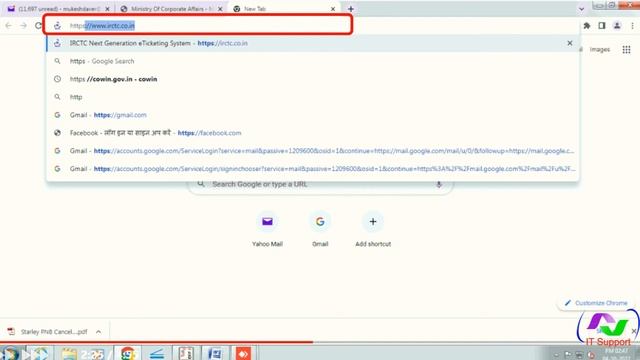Viewport: 640px width, 360px height.
Task: Open the Word icon in the taskbar
Action: coord(215,353)
